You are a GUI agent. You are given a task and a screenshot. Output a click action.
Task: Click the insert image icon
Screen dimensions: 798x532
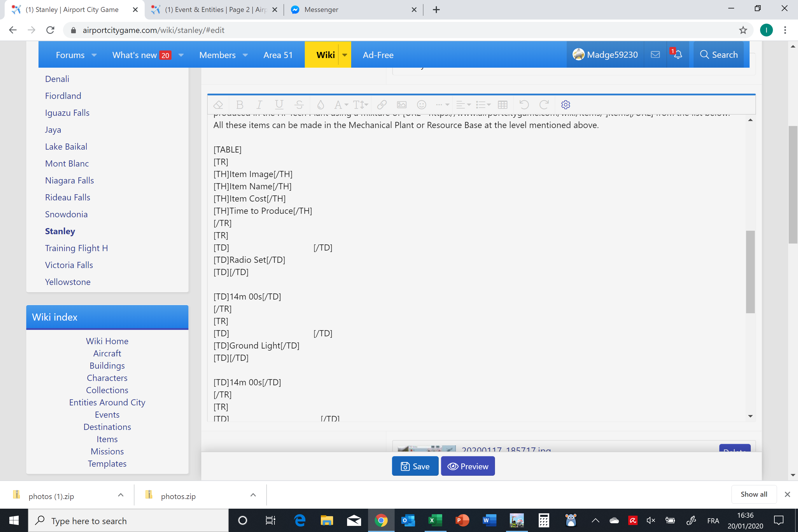[x=401, y=104]
